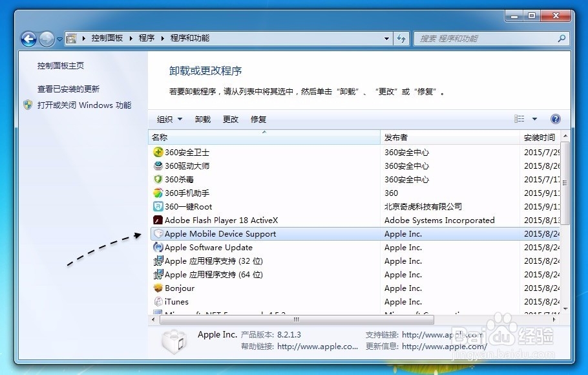Open 查看已安装的更新 link
The height and width of the screenshot is (375, 588).
(x=68, y=89)
